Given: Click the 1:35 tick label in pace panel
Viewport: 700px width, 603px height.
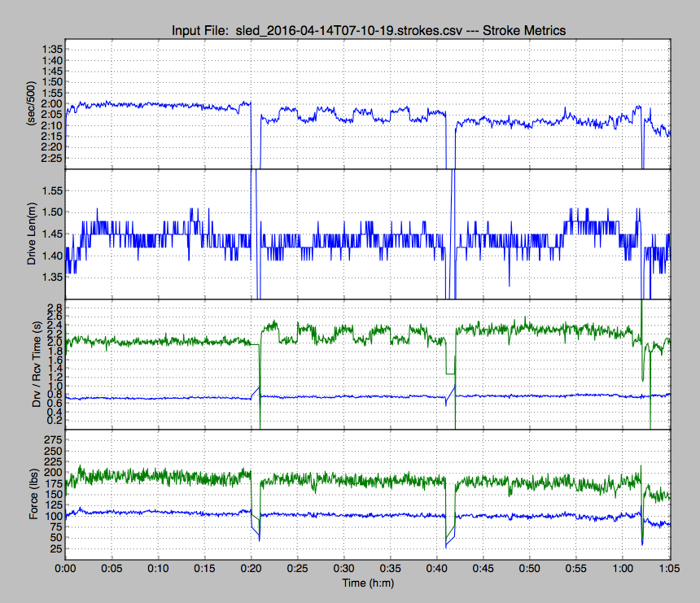Looking at the screenshot, I should [x=50, y=50].
